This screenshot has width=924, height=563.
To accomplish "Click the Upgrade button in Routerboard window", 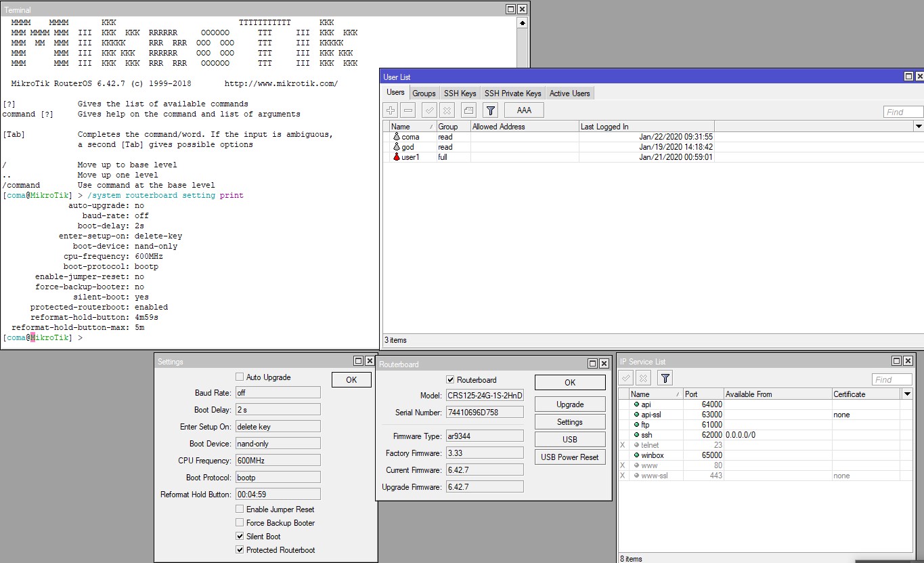I will coord(570,404).
